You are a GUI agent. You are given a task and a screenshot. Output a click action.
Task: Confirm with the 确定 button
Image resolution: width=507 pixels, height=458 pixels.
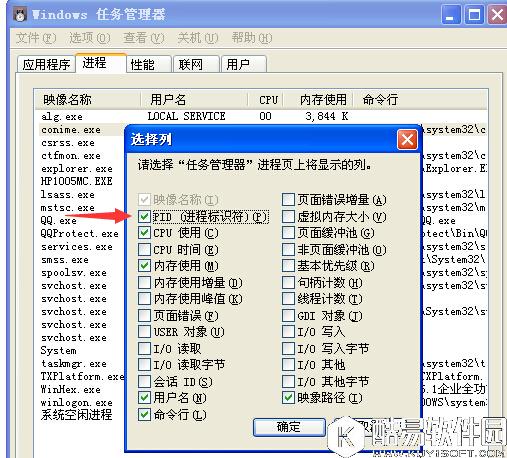tap(289, 427)
